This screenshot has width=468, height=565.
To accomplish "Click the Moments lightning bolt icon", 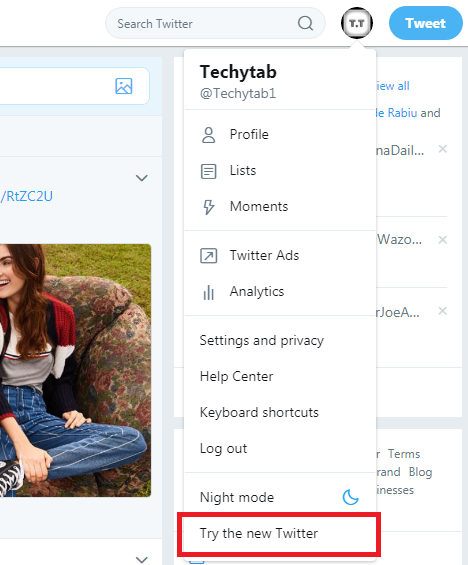I will click(209, 207).
